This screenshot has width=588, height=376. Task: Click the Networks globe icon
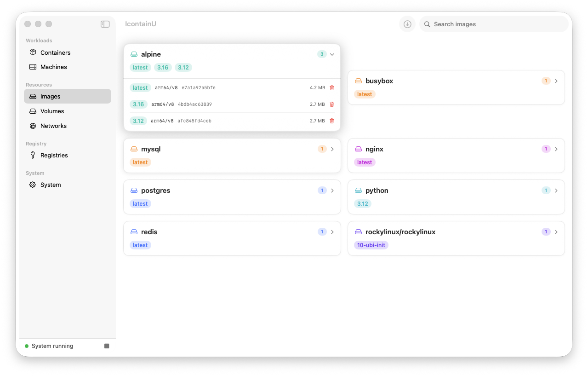coord(33,126)
